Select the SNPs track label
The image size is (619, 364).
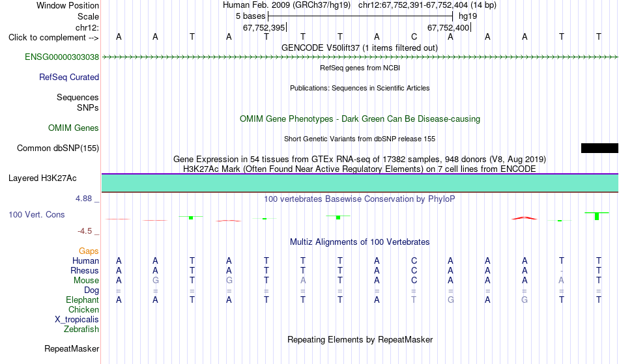tap(88, 107)
